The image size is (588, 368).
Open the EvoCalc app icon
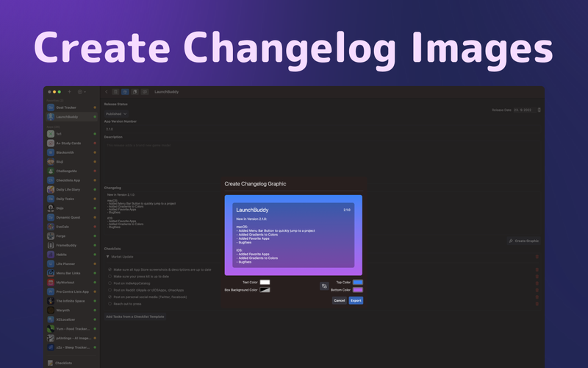tap(51, 227)
